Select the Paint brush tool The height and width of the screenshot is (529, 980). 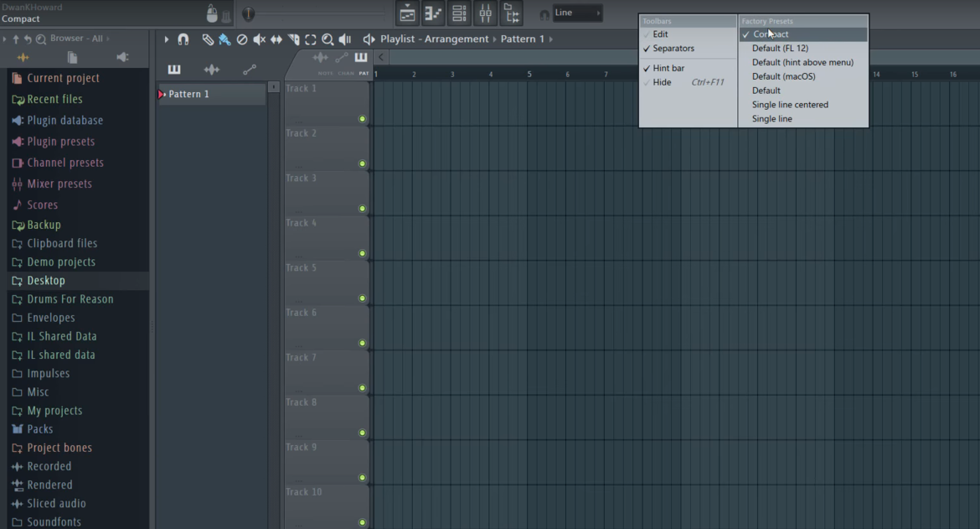pos(224,39)
